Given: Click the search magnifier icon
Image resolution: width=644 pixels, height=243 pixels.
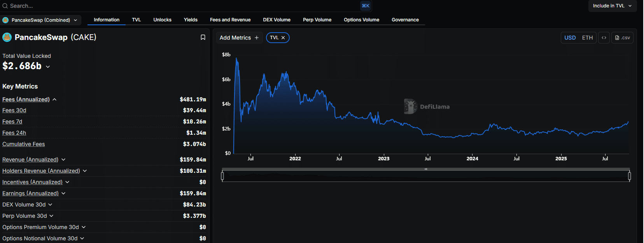Looking at the screenshot, I should pos(5,6).
